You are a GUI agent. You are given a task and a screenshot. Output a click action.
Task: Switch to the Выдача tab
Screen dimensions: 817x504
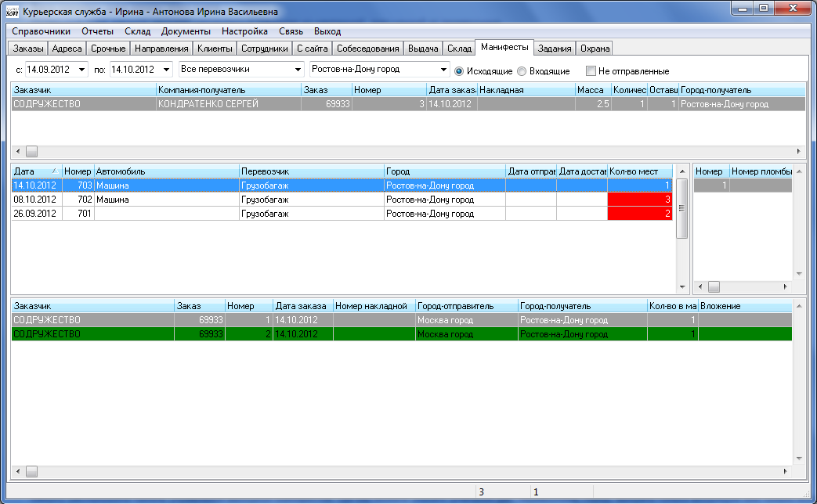[x=423, y=49]
